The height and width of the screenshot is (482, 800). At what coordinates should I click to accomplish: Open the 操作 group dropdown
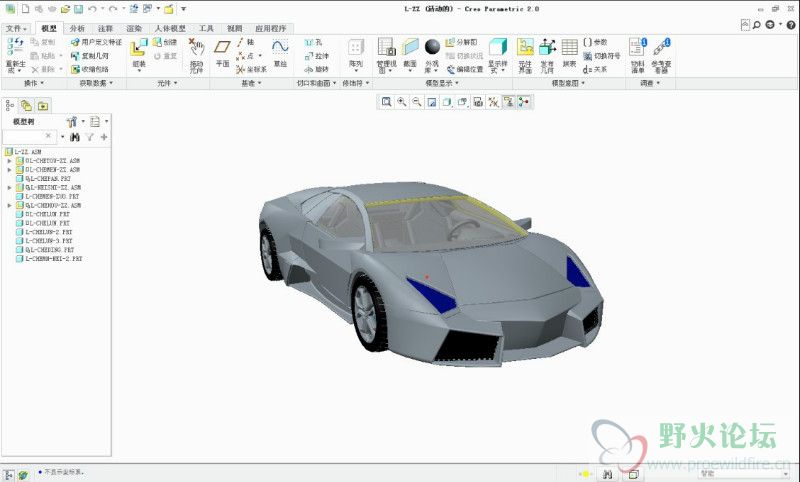[34, 83]
